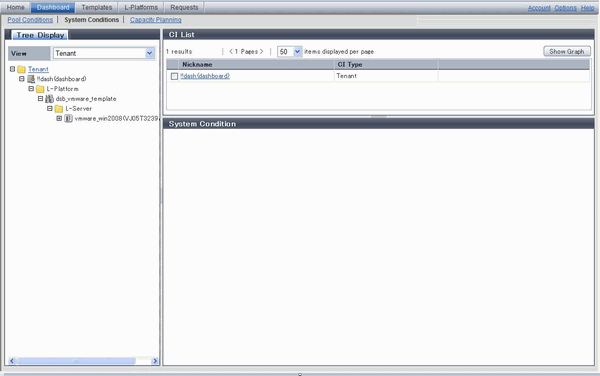Select System Conditions sub-tab

91,20
